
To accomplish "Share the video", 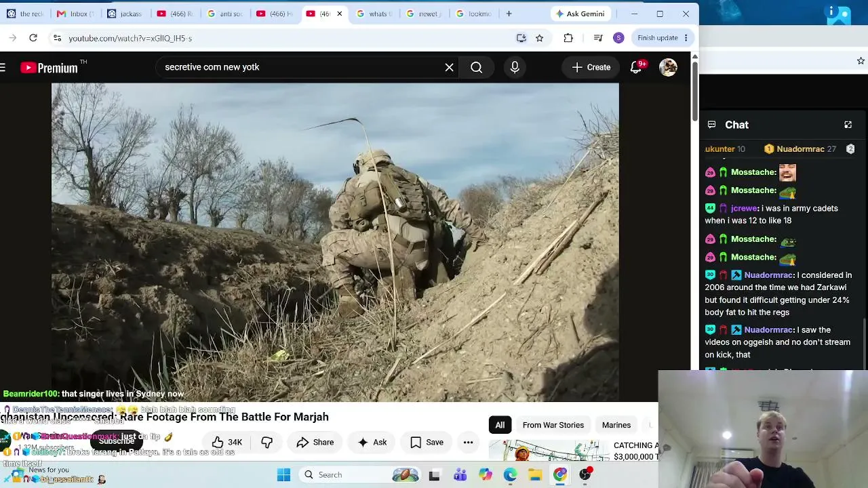I will coord(315,443).
